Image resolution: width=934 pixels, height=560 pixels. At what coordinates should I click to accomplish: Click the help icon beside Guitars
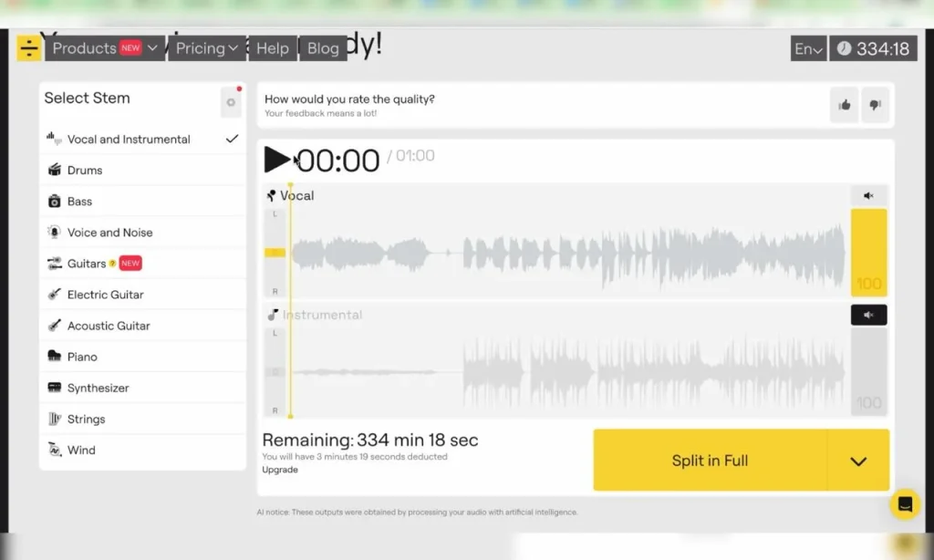tap(112, 264)
